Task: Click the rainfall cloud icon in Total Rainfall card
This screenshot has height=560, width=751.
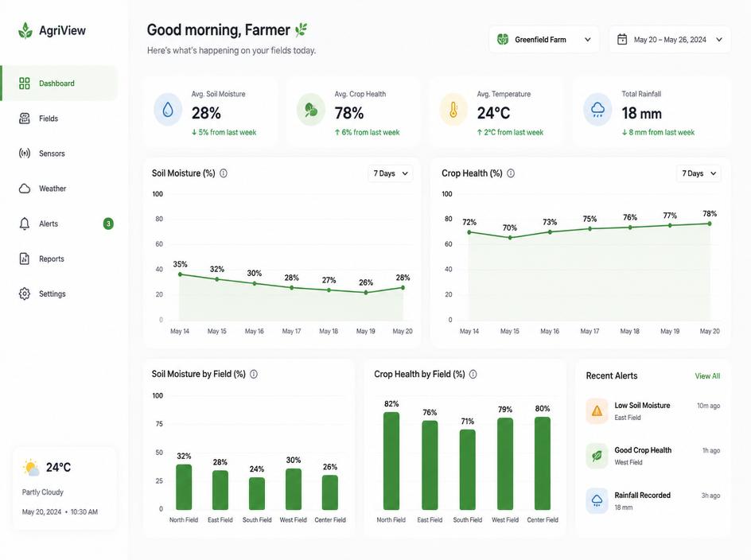Action: point(597,111)
